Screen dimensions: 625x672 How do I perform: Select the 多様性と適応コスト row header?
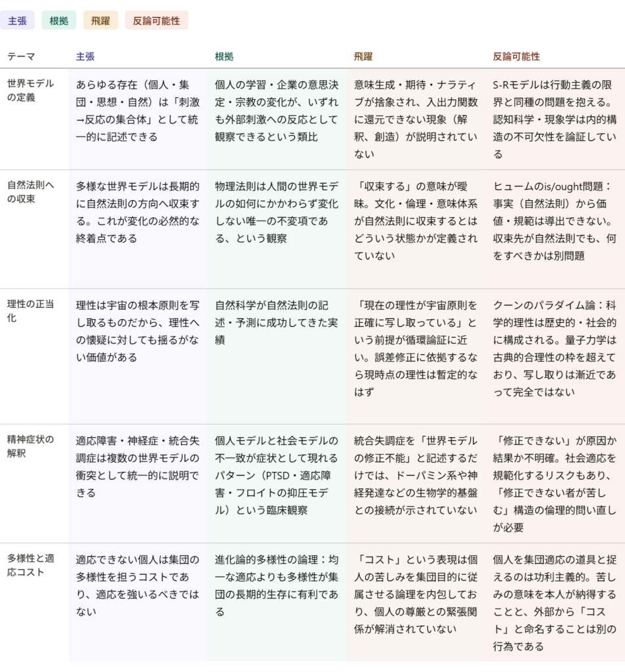pyautogui.click(x=31, y=565)
